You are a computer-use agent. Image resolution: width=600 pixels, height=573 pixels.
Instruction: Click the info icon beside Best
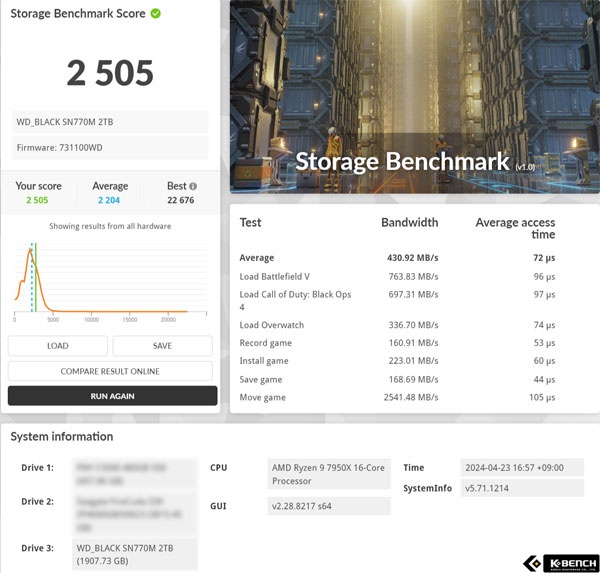click(193, 186)
